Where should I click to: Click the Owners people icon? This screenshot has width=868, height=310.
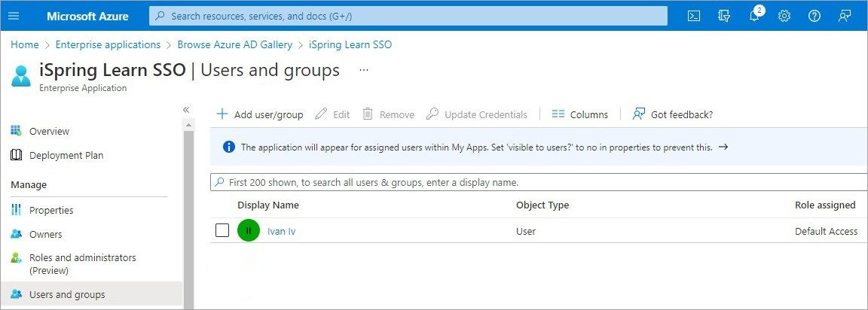[16, 234]
